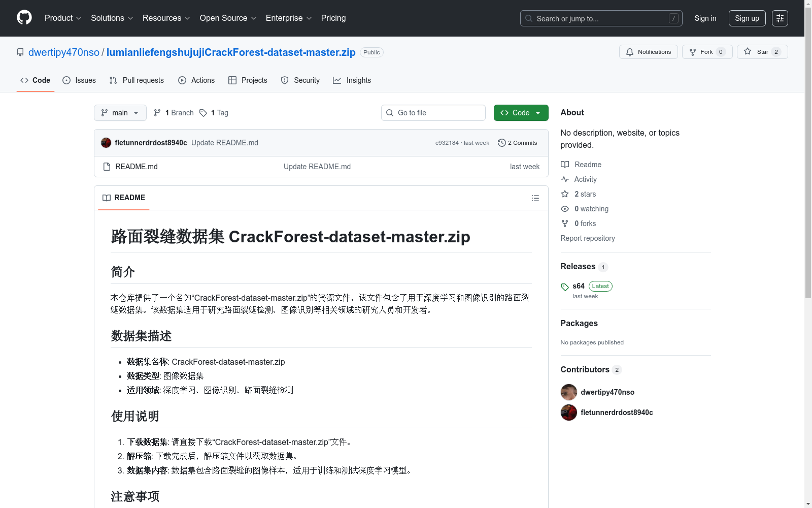The height and width of the screenshot is (508, 812).
Task: Click Sign in
Action: point(705,18)
